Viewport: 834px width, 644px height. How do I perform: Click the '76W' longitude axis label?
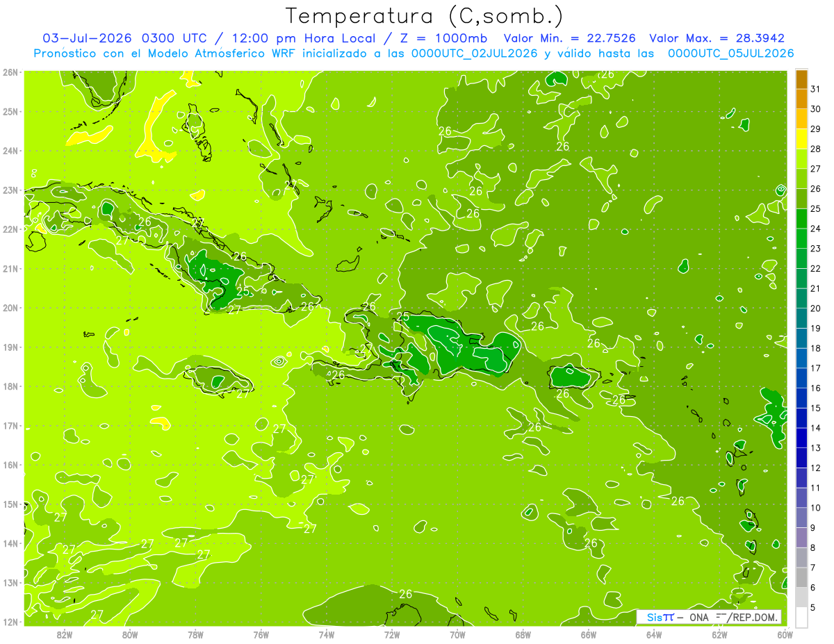[261, 634]
